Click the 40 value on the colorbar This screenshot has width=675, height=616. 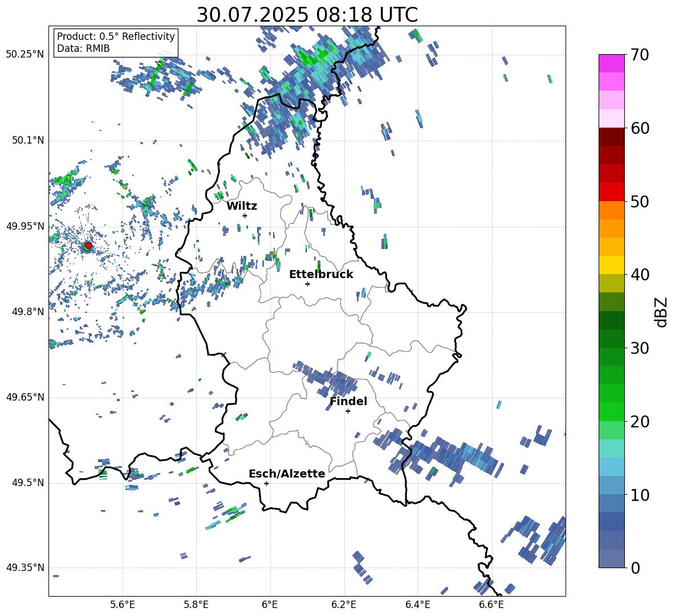click(x=640, y=275)
